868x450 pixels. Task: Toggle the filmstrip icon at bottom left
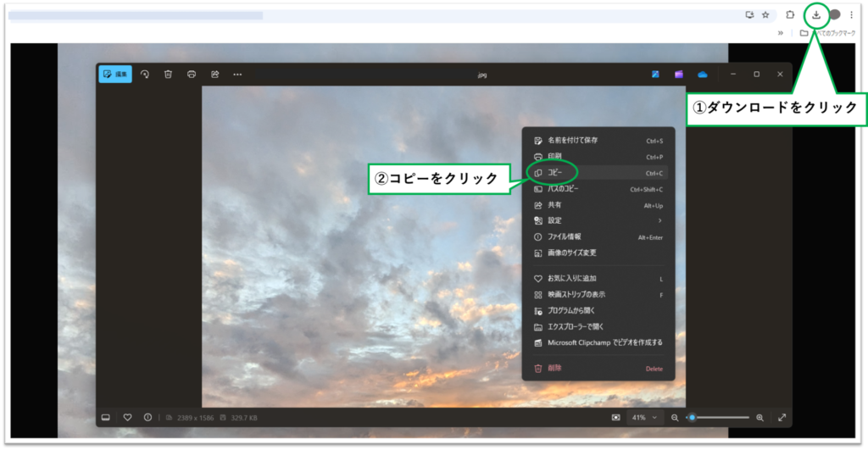tap(106, 417)
